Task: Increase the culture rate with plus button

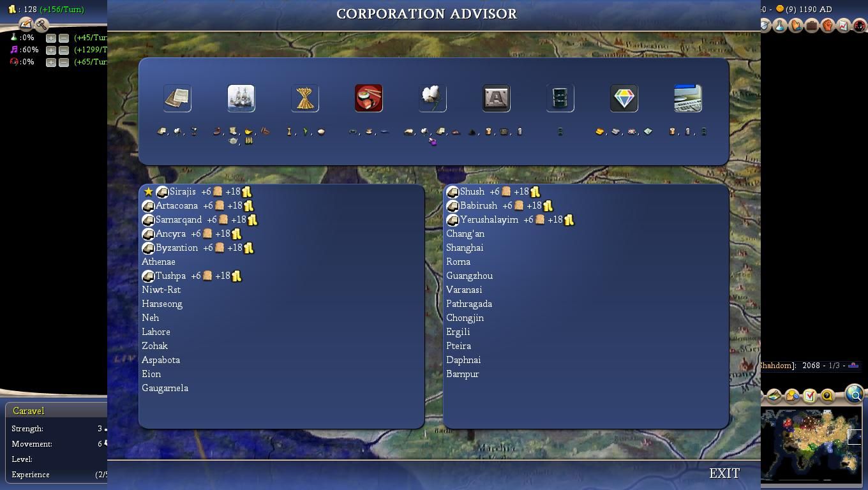Action: [51, 50]
